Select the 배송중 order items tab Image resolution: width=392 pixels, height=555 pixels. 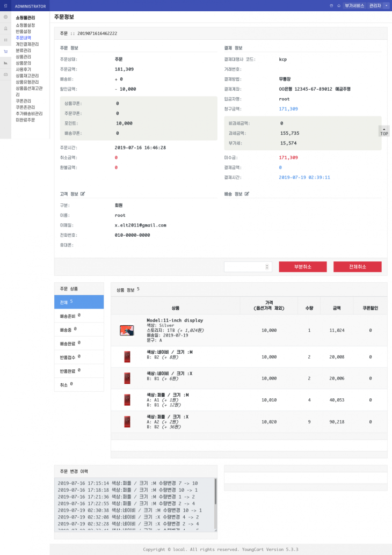coord(79,330)
